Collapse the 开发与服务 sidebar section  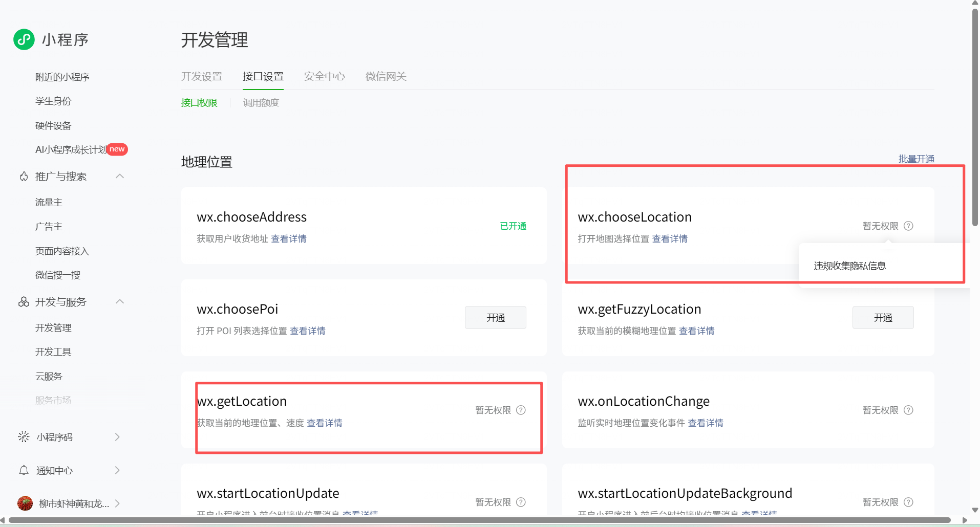[x=120, y=302]
